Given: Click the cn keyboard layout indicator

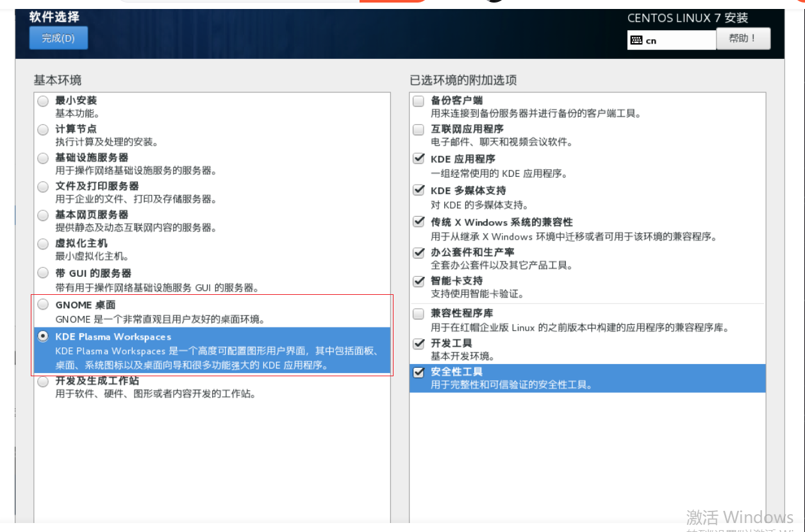Looking at the screenshot, I should 671,40.
